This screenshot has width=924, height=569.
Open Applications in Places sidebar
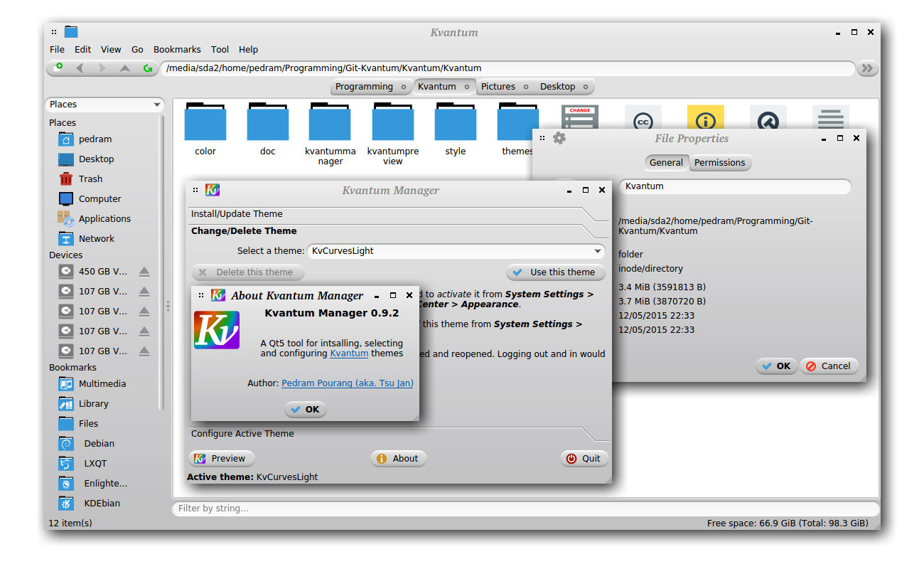click(95, 218)
